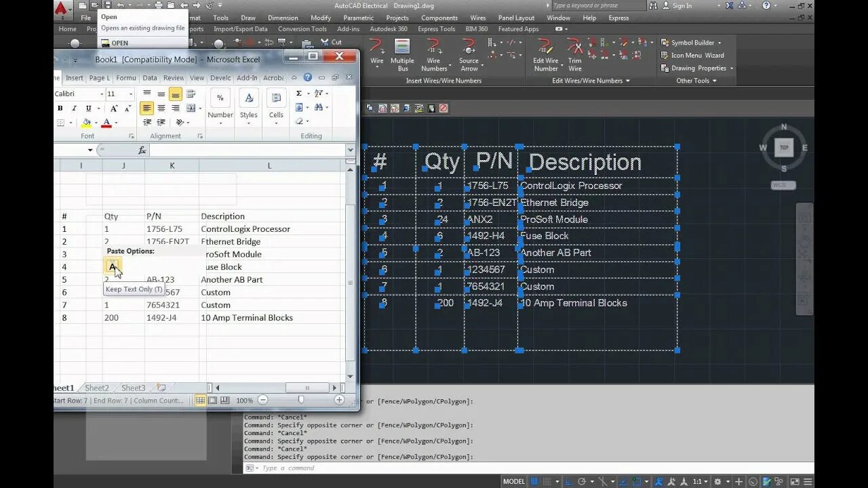Click Excel Font Color red swatch
The height and width of the screenshot is (488, 868).
point(106,123)
